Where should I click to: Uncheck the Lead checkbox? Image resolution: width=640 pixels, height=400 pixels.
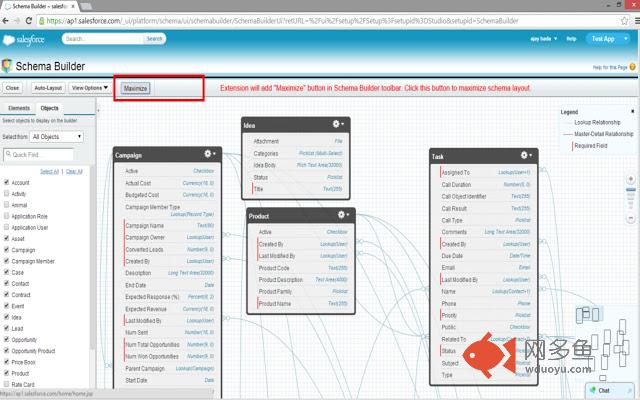click(7, 328)
